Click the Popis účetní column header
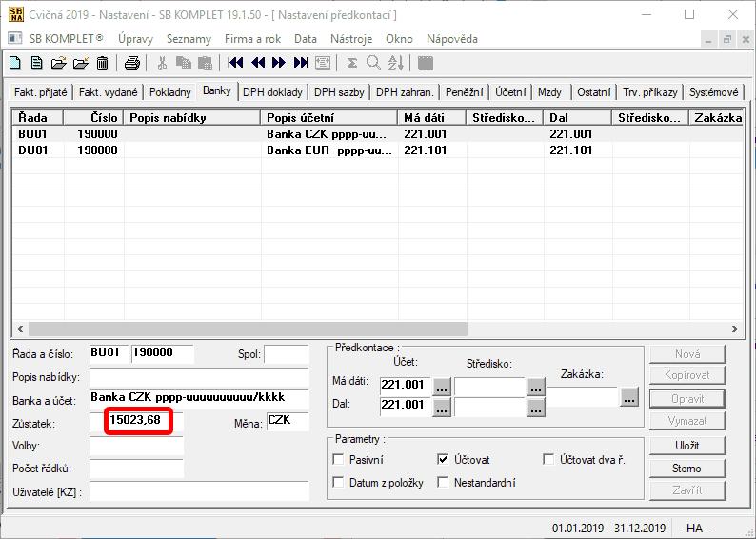Image resolution: width=756 pixels, height=539 pixels. coord(329,118)
